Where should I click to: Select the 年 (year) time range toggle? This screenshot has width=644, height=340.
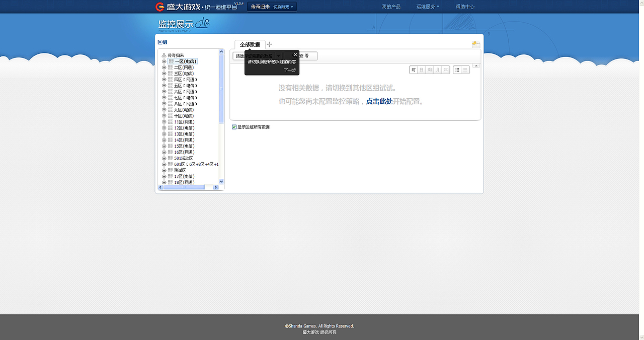coord(446,70)
